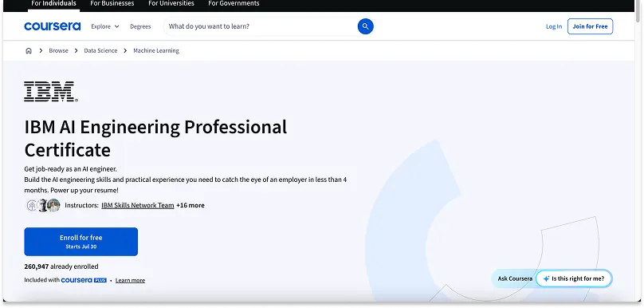
Task: Show the +16 more instructors
Action: [190, 205]
